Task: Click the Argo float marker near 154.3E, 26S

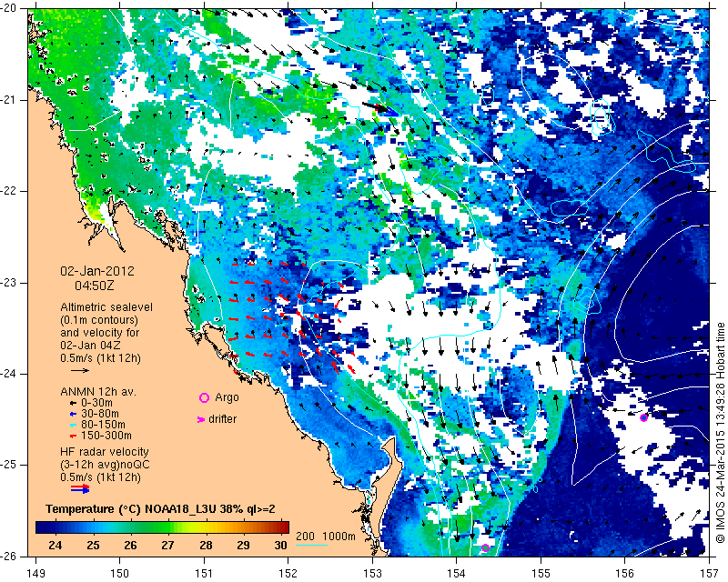Action: [x=486, y=547]
